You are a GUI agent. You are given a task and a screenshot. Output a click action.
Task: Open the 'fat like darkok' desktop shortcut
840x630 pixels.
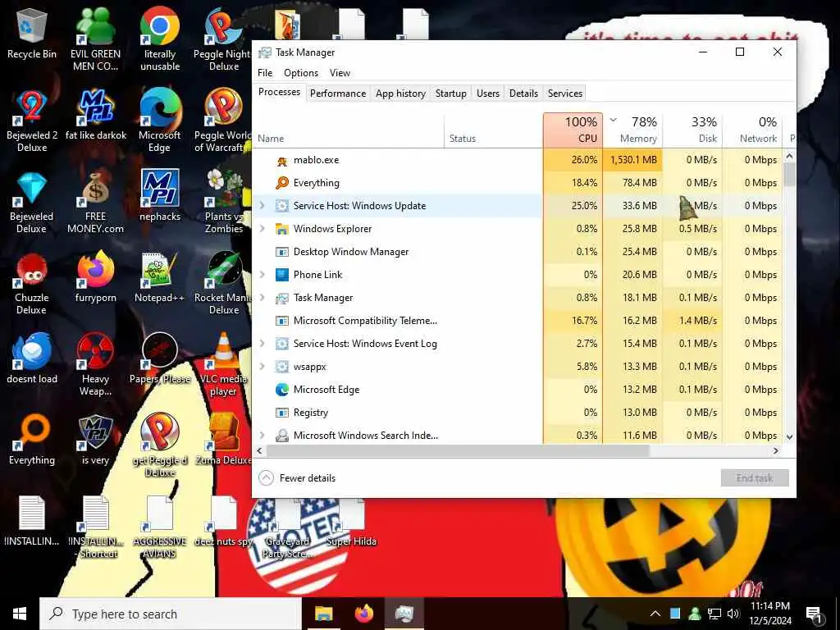coord(96,115)
